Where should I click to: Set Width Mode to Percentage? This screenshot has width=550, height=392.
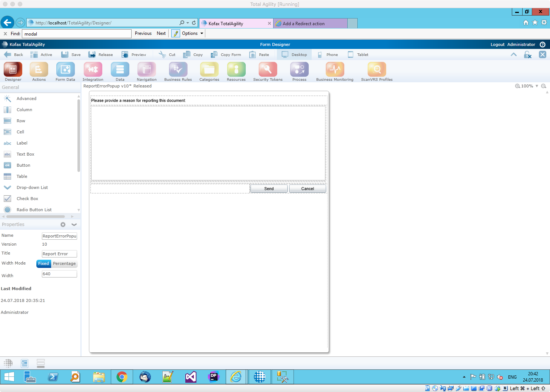click(x=64, y=263)
